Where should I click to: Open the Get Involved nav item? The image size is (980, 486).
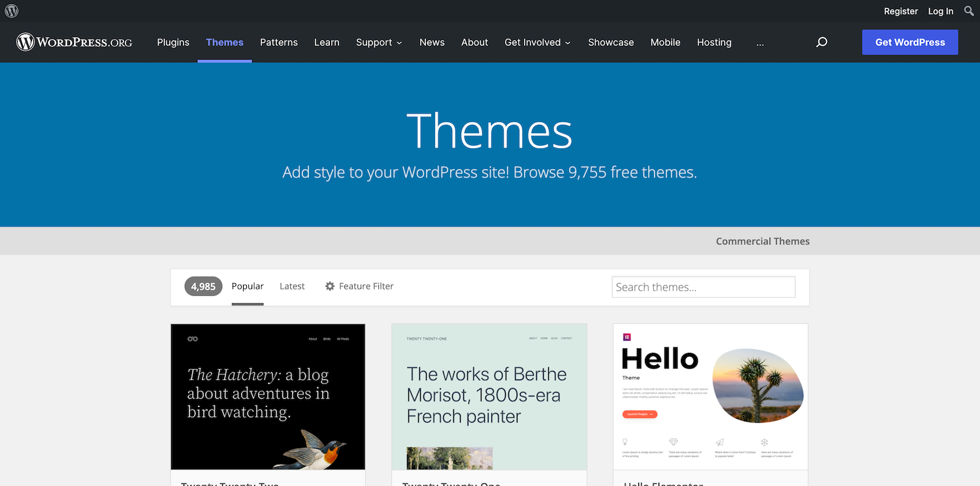pos(532,42)
